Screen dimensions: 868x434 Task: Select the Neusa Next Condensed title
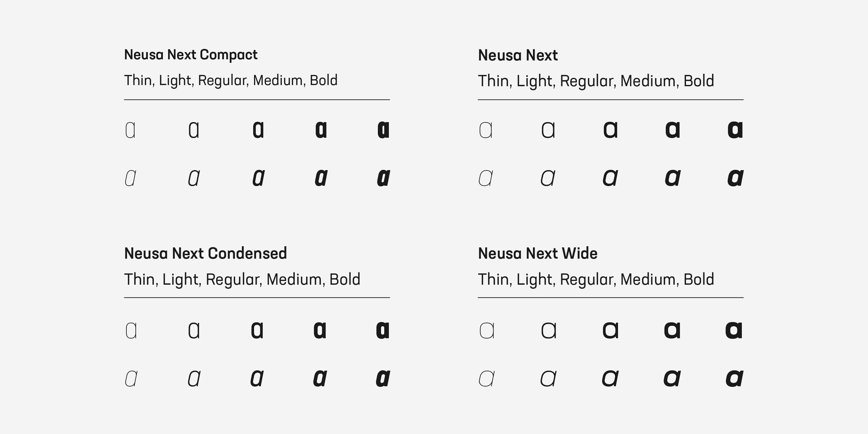pyautogui.click(x=205, y=253)
